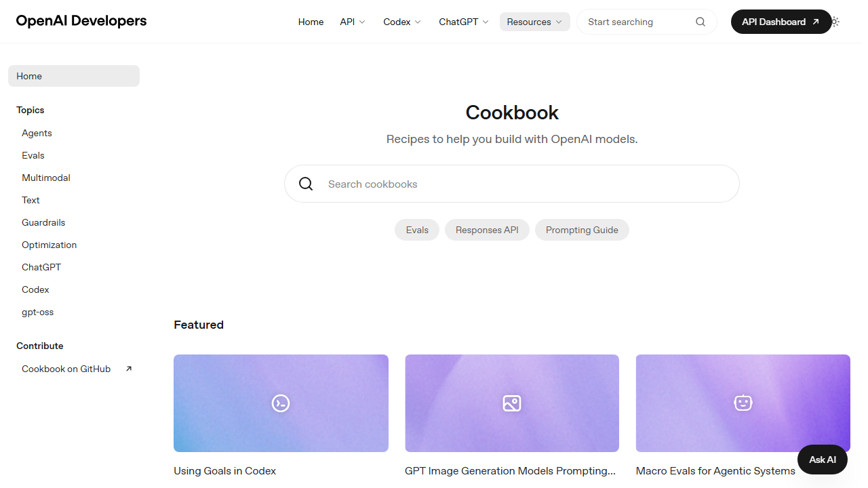Open Using Goals in Codex title

224,471
